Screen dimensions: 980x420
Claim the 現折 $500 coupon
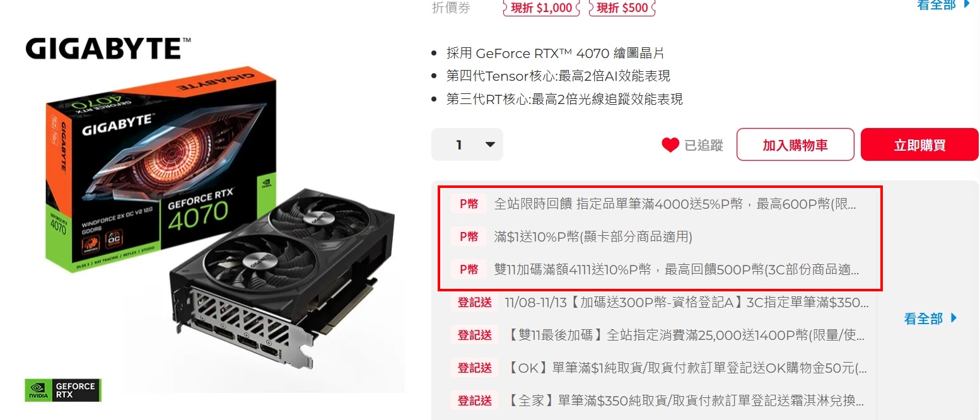point(622,8)
